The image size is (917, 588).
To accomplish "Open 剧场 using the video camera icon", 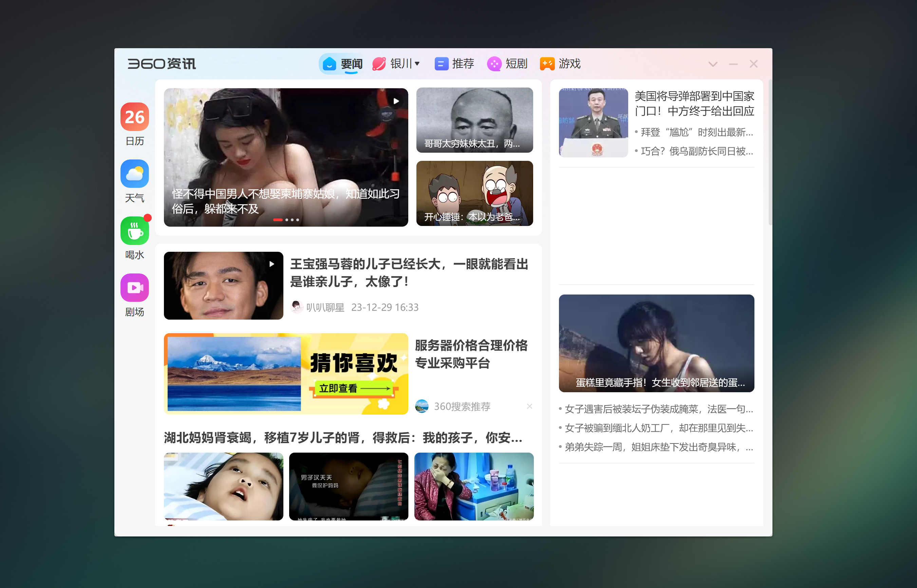I will (134, 287).
